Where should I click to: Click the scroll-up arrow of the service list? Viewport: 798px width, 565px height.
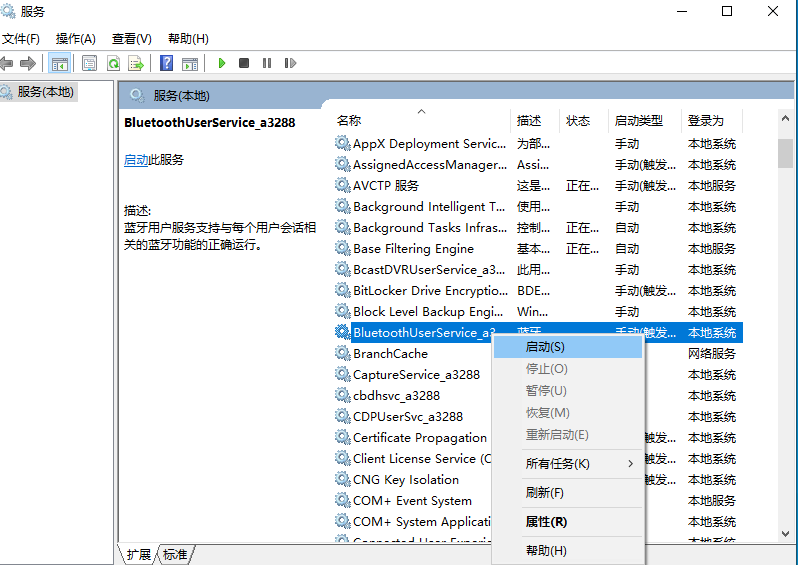click(x=785, y=119)
